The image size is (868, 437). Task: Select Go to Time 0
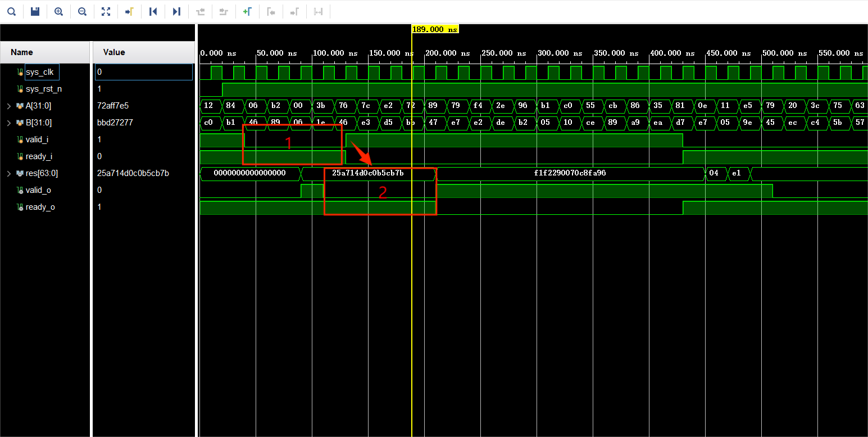click(153, 11)
